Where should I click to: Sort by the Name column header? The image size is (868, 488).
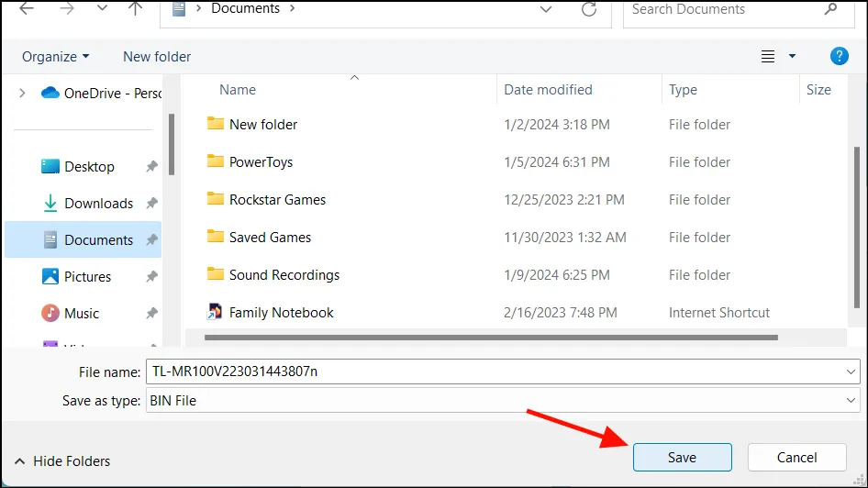[238, 90]
